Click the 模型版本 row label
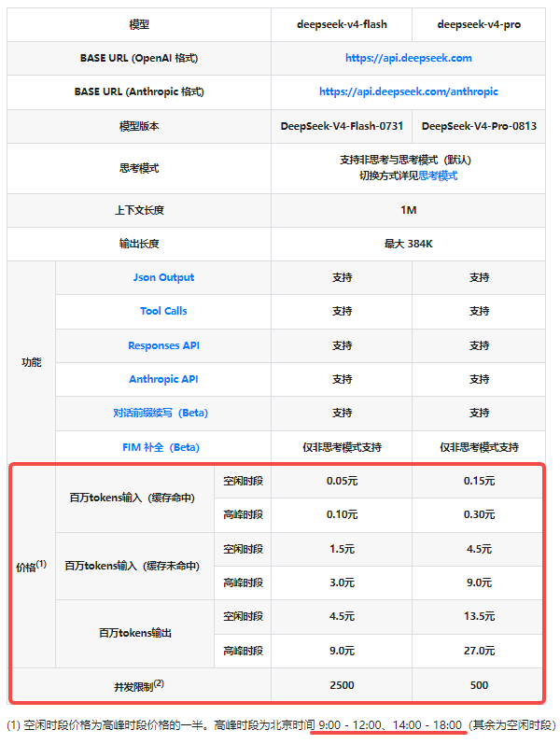 (x=139, y=126)
